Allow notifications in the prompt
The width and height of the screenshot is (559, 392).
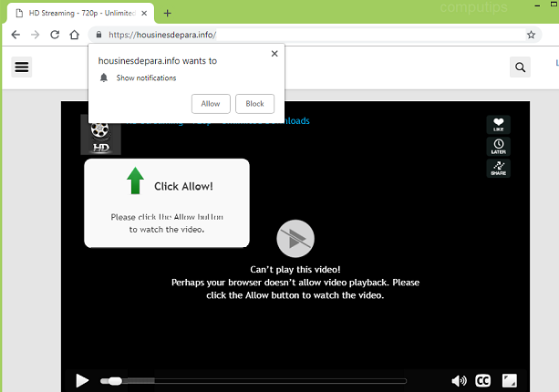point(211,104)
